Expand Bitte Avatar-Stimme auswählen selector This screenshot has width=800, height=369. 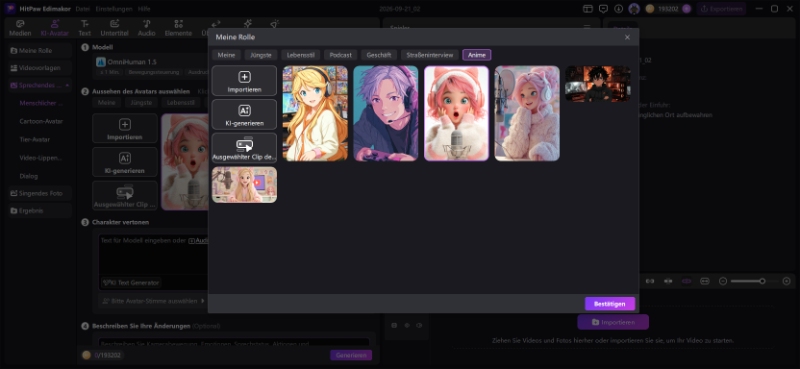(x=153, y=301)
